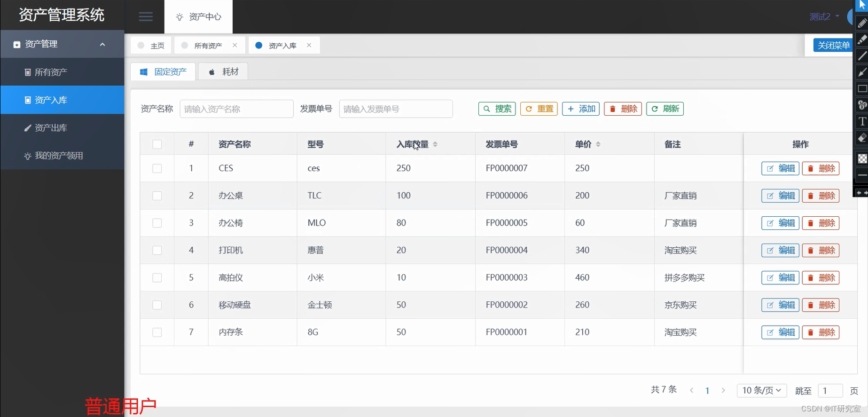Select the pointer tool in annotation toolbar
The height and width of the screenshot is (417, 868).
pos(862,6)
